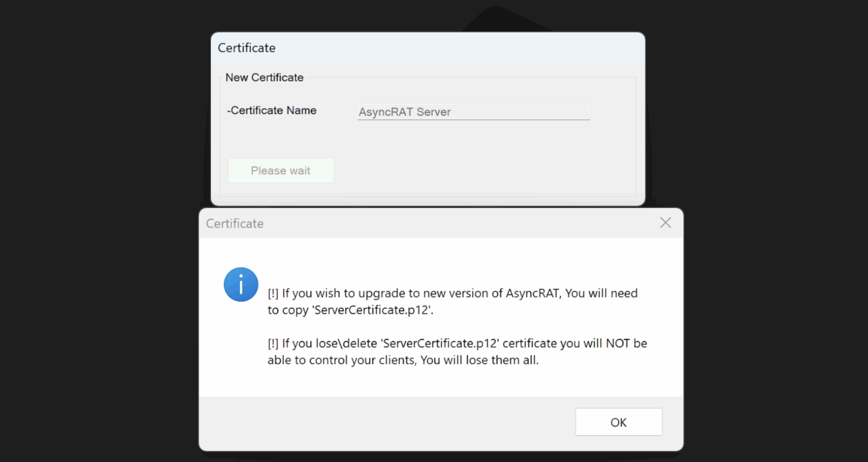Screen dimensions: 868x462
Task: Click the disabled Please wait button
Action: [281, 170]
